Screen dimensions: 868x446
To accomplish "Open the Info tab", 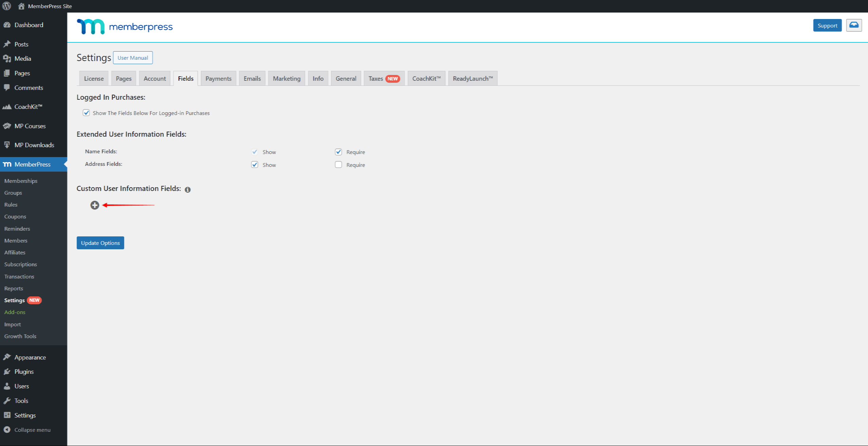I will click(318, 78).
